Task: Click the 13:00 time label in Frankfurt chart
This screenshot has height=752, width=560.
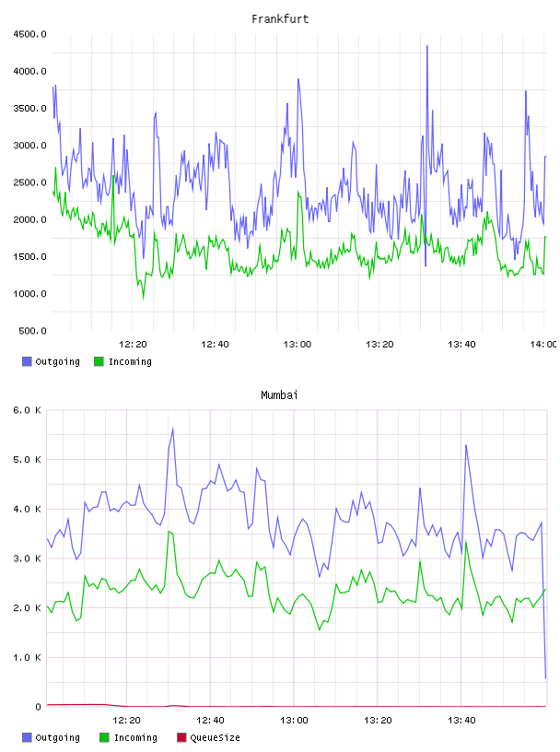Action: coord(297,345)
